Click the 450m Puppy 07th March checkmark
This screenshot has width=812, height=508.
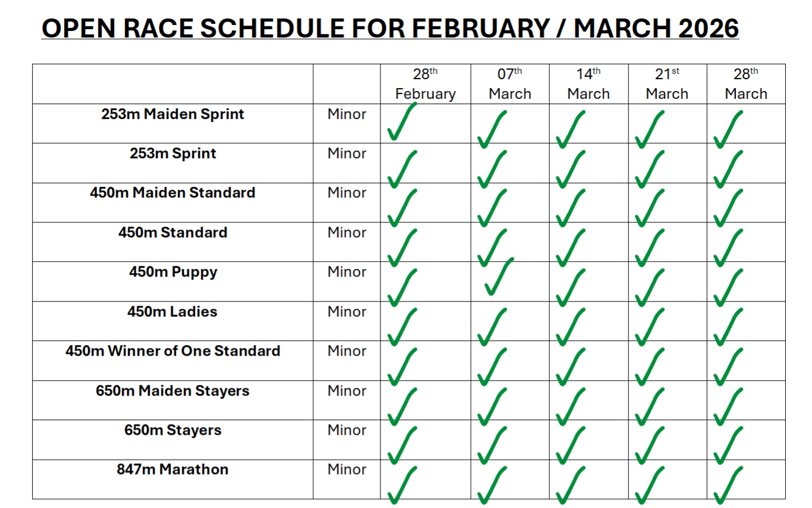(498, 277)
